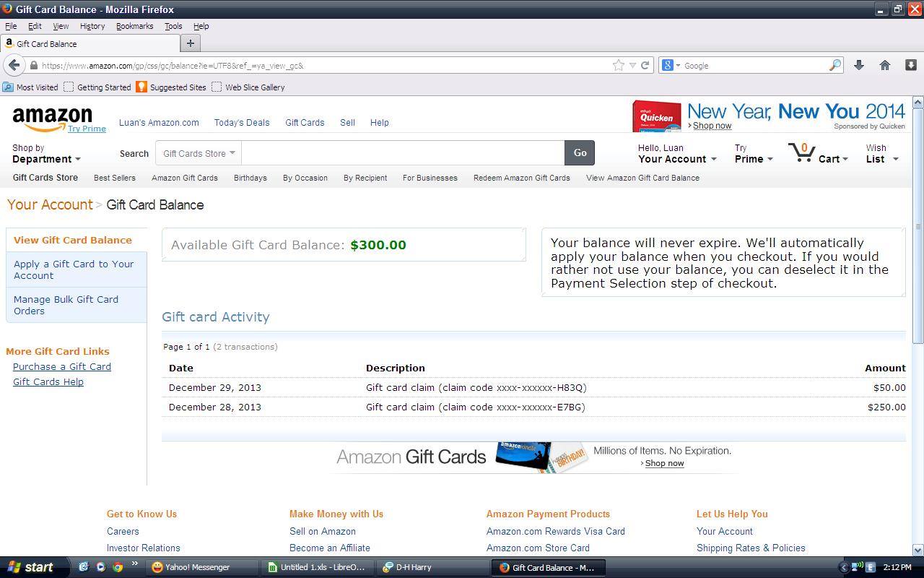Open a new tab with the plus button

(x=191, y=43)
